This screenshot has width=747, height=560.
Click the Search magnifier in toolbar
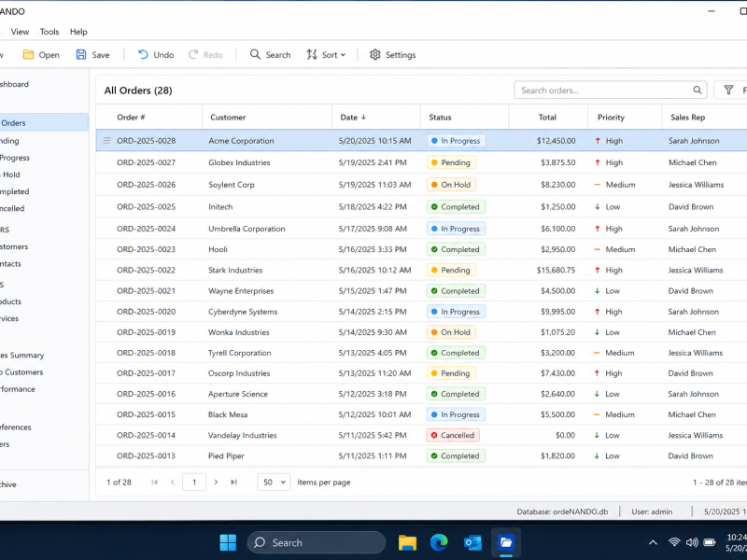255,55
